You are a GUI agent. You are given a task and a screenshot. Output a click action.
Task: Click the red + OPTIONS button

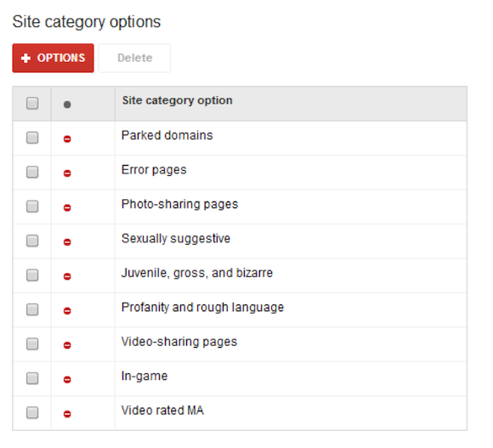point(54,58)
